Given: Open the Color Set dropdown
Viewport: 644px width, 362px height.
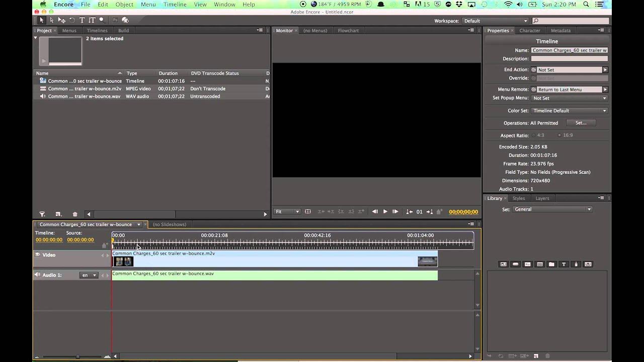Looking at the screenshot, I should [x=570, y=111].
